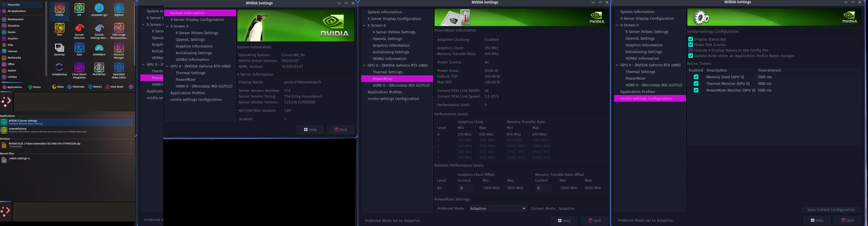868x226 pixels.
Task: Disable the Thermal Monitor (GPU 0) timer
Action: 696,84
